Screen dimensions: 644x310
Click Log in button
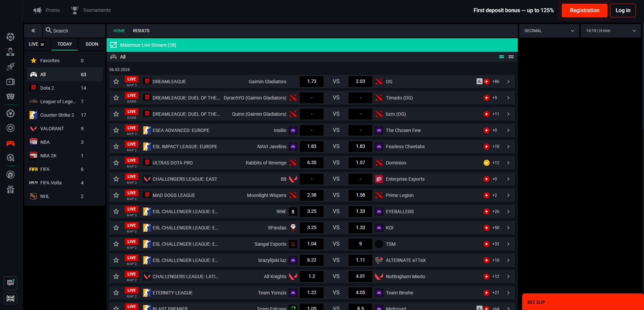623,10
